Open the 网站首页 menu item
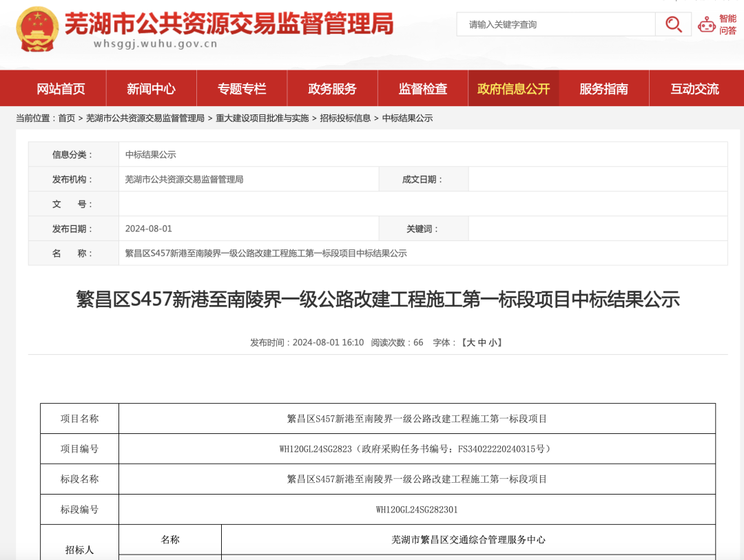 click(61, 89)
